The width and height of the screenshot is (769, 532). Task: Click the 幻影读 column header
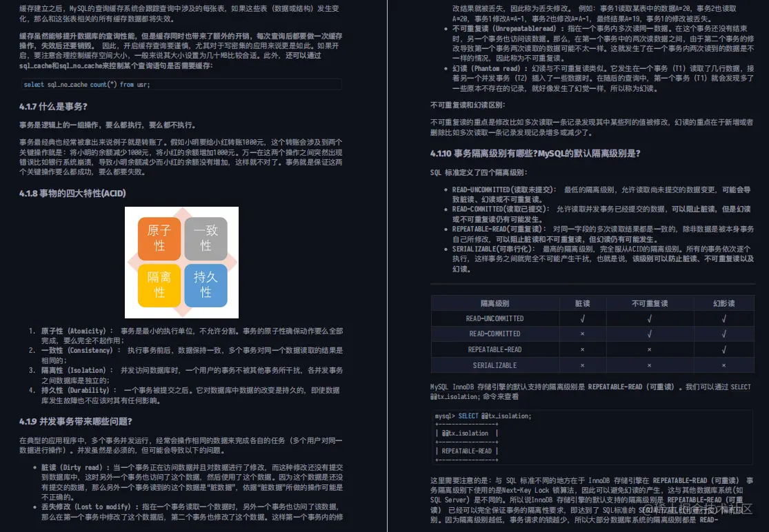[x=723, y=303]
